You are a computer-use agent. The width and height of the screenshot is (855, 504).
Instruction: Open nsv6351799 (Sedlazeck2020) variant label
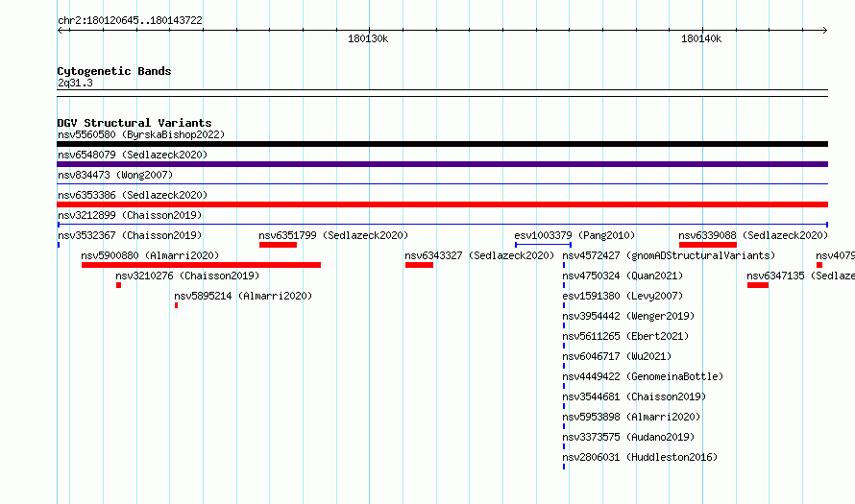click(x=333, y=235)
